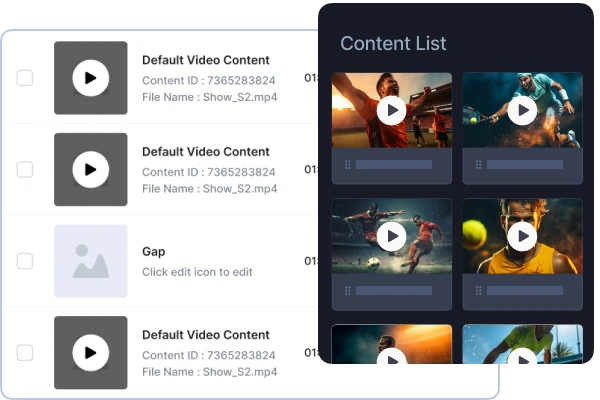Play the second Default Video Content thumbnail

click(x=91, y=169)
